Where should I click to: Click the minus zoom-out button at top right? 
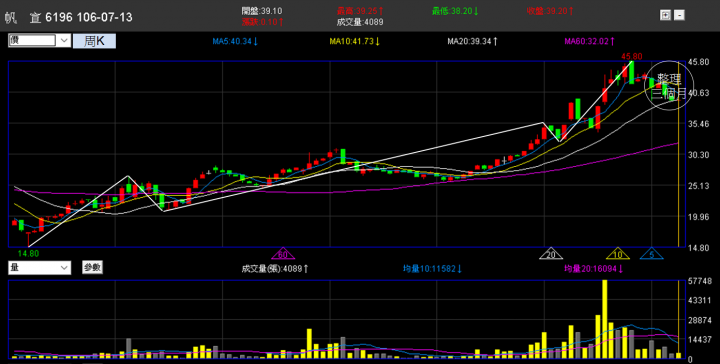tap(679, 15)
